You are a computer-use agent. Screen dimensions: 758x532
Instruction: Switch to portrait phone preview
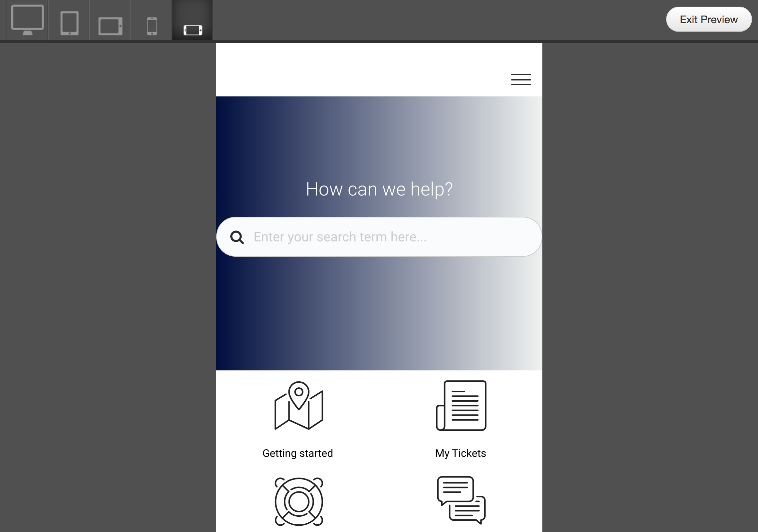152,26
